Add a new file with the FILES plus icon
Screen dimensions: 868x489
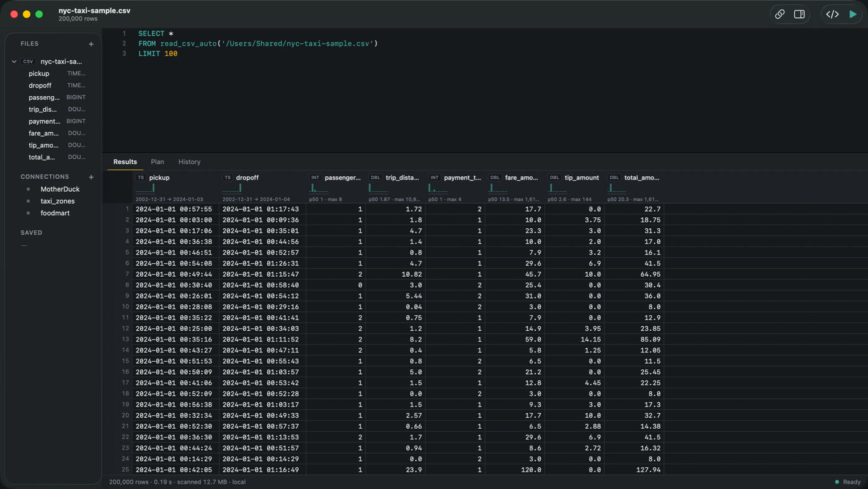click(x=91, y=44)
